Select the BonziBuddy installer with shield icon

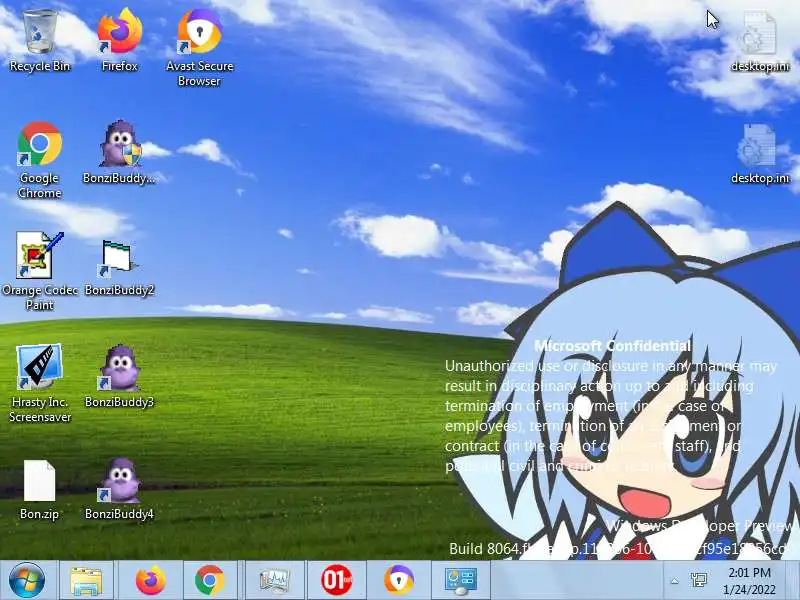[119, 152]
